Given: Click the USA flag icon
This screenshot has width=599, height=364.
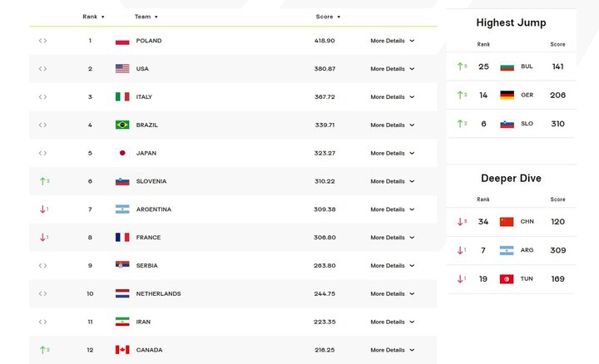Looking at the screenshot, I should pyautogui.click(x=122, y=69).
